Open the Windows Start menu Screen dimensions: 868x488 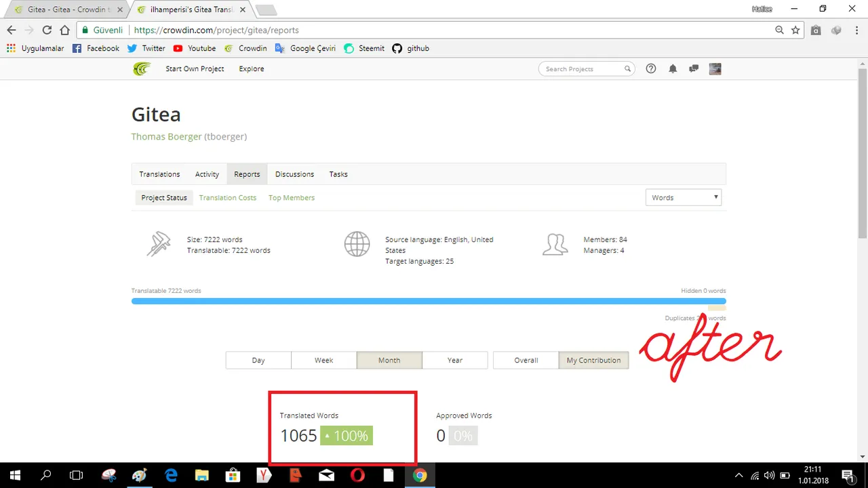tap(15, 475)
